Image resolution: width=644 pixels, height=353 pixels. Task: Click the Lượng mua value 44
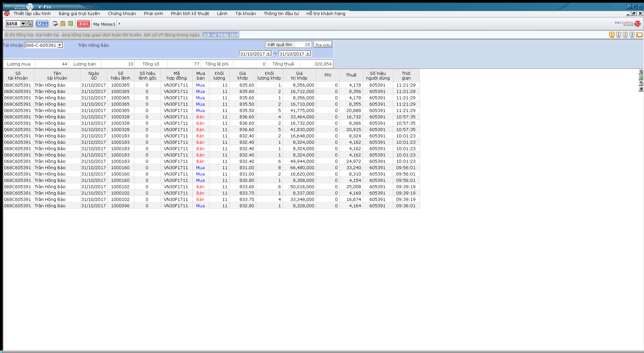pos(52,64)
